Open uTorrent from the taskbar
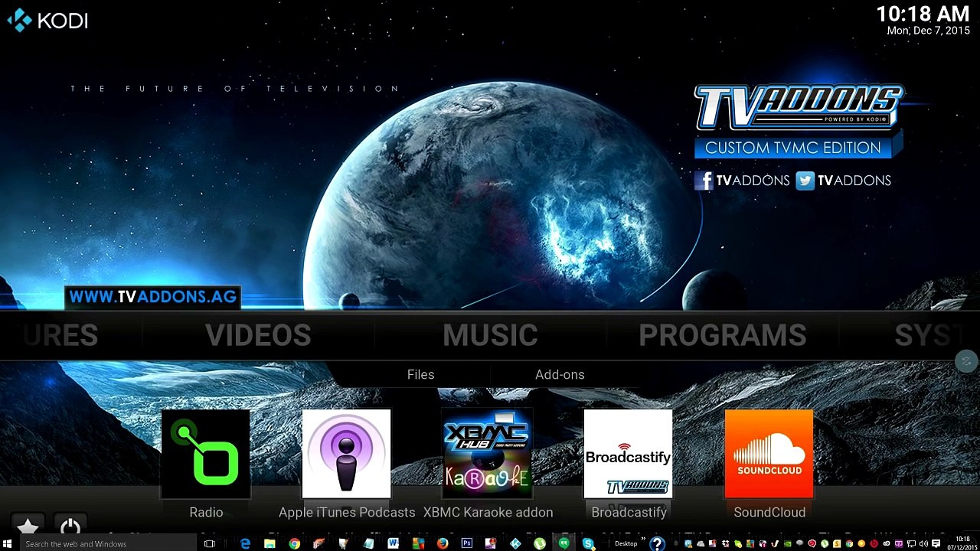The height and width of the screenshot is (551, 980). pos(540,543)
